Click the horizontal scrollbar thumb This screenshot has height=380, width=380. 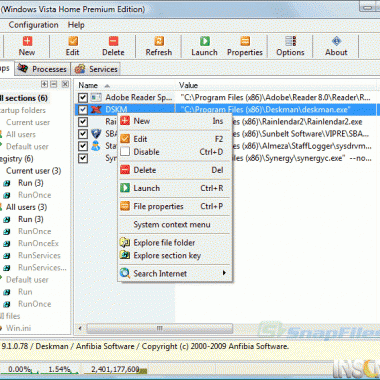(x=160, y=328)
